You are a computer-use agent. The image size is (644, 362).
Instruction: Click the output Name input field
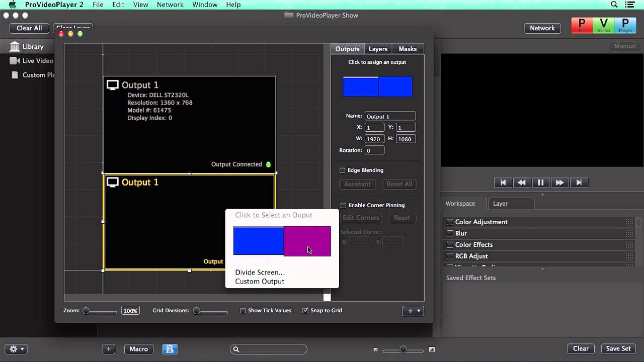pyautogui.click(x=390, y=116)
